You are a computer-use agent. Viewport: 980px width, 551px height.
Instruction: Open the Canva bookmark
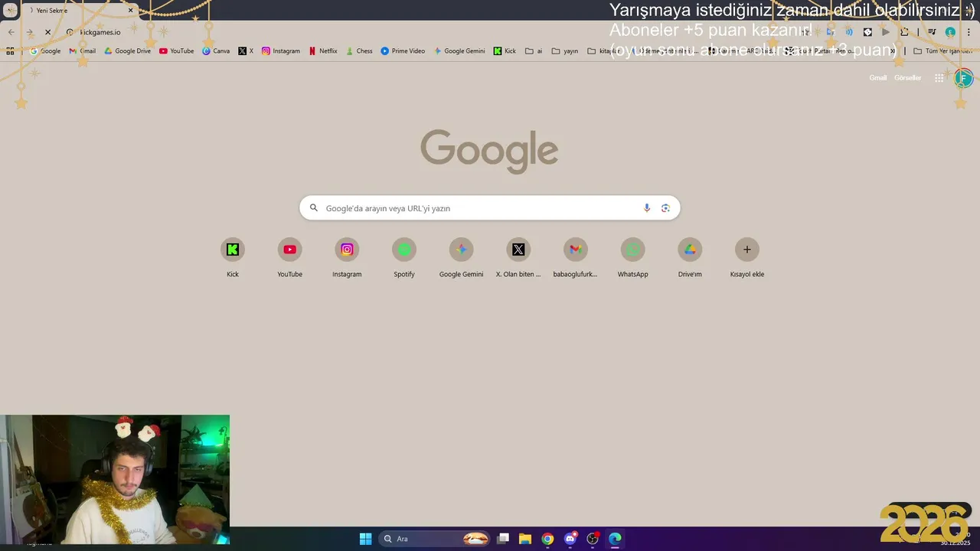[216, 51]
